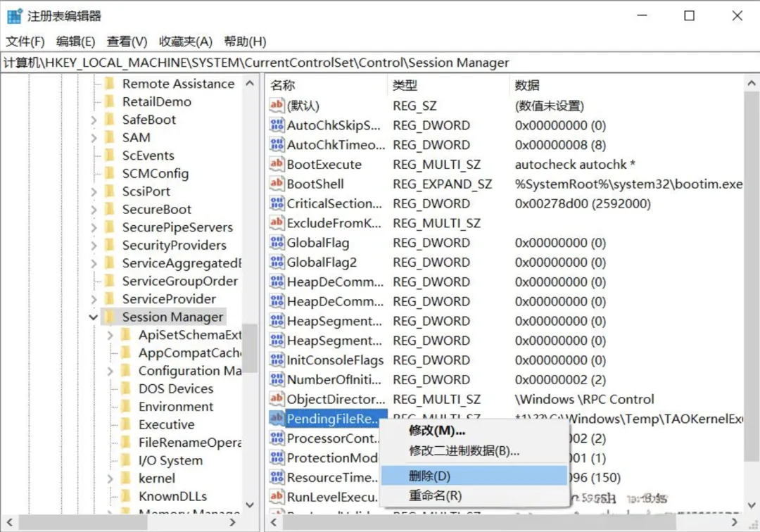This screenshot has height=532, width=760.
Task: Select the SCMConfig key
Action: [155, 173]
